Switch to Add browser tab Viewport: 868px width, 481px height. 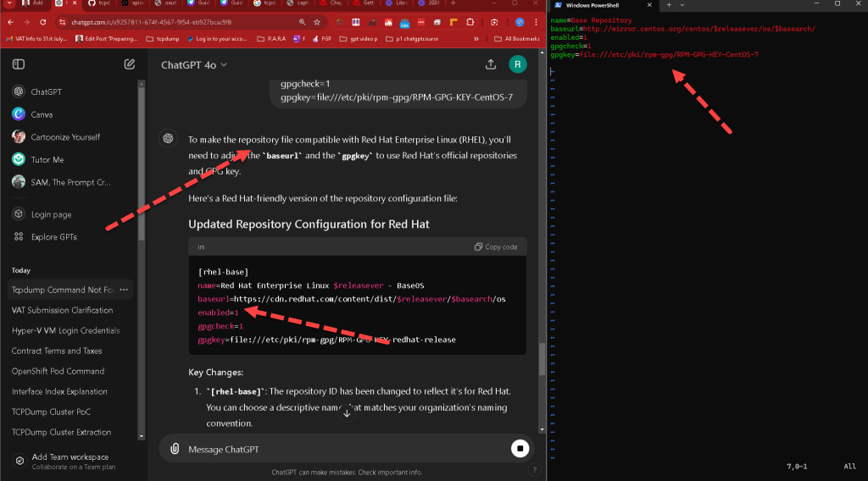tap(33, 3)
